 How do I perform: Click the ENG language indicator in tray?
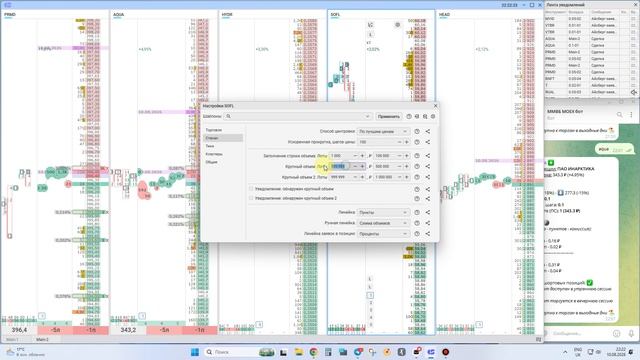tap(578, 352)
